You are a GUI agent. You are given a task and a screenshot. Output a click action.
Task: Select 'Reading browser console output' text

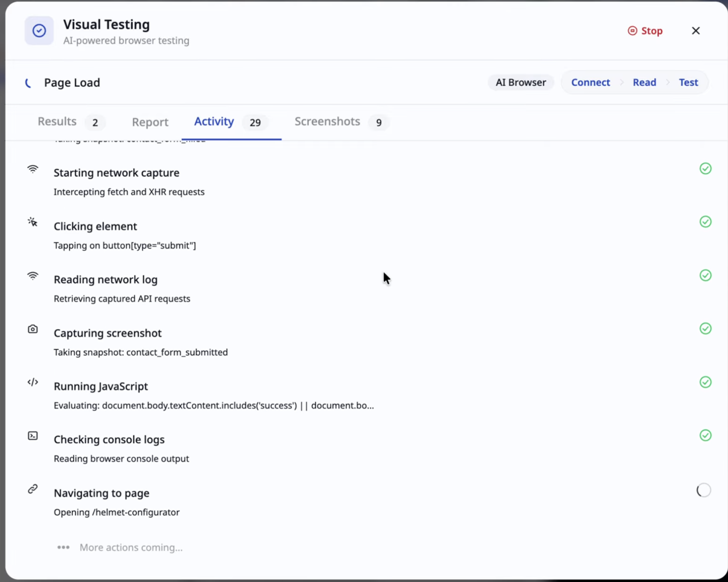[121, 459]
